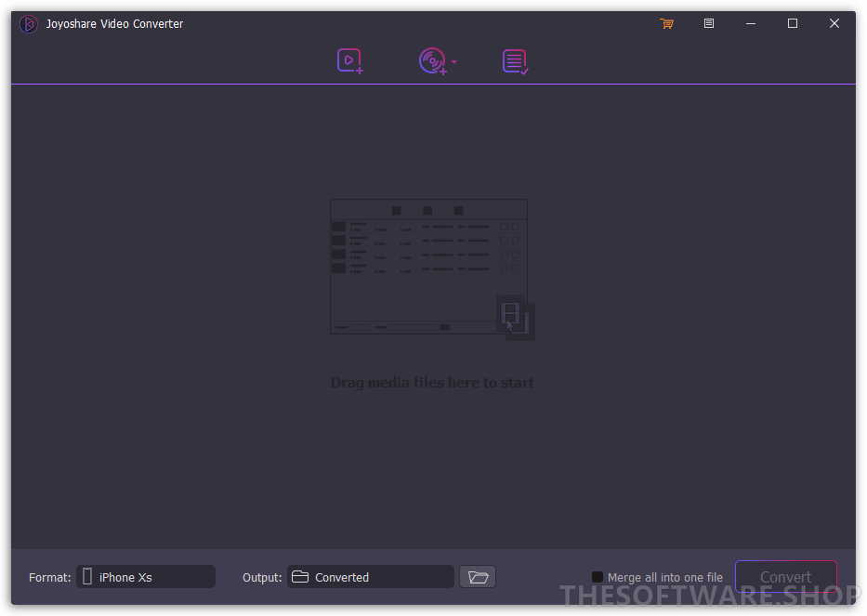867x616 pixels.
Task: Click the Joyoshare logo icon
Action: pyautogui.click(x=28, y=24)
